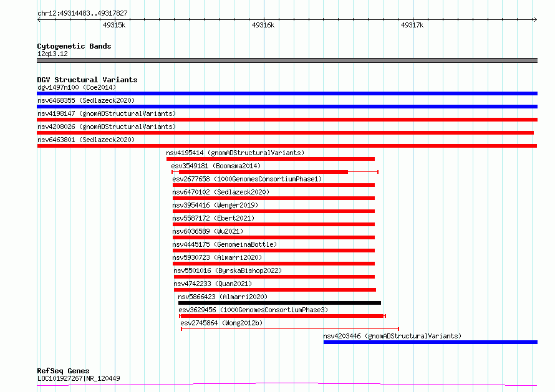Click the red bar under nsv4208026
The image size is (555, 392).
(x=285, y=133)
